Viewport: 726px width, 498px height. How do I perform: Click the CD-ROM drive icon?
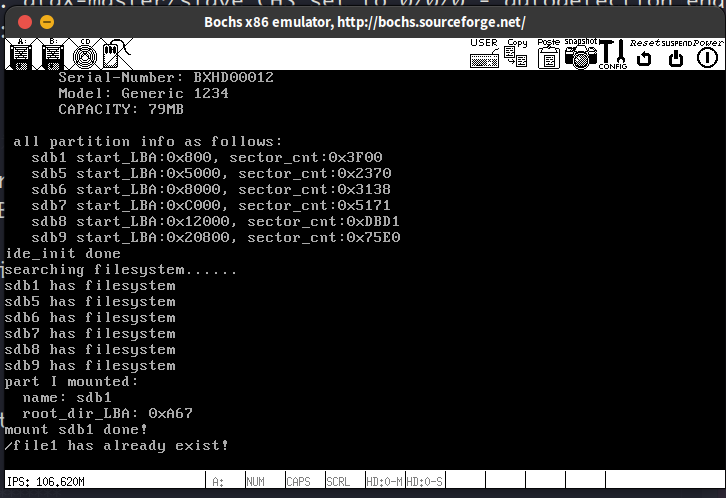[x=84, y=55]
